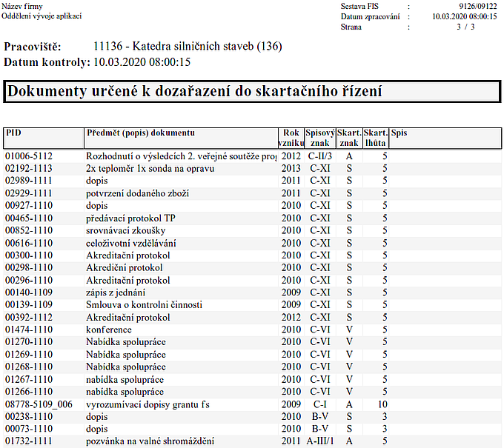Click the Skart. lhůta column header
This screenshot has width=504, height=448.
pyautogui.click(x=376, y=138)
